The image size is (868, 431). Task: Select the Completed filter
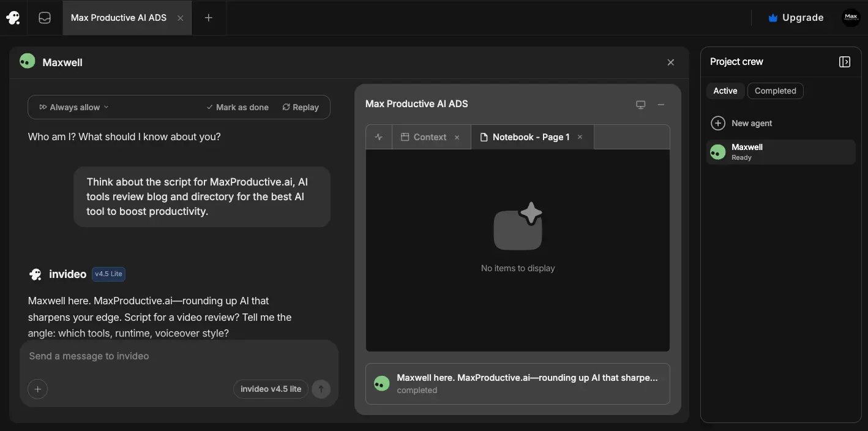point(775,91)
